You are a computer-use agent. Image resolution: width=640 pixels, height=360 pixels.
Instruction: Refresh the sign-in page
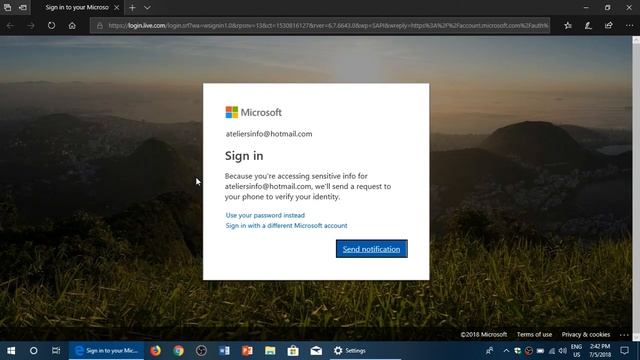click(51, 25)
